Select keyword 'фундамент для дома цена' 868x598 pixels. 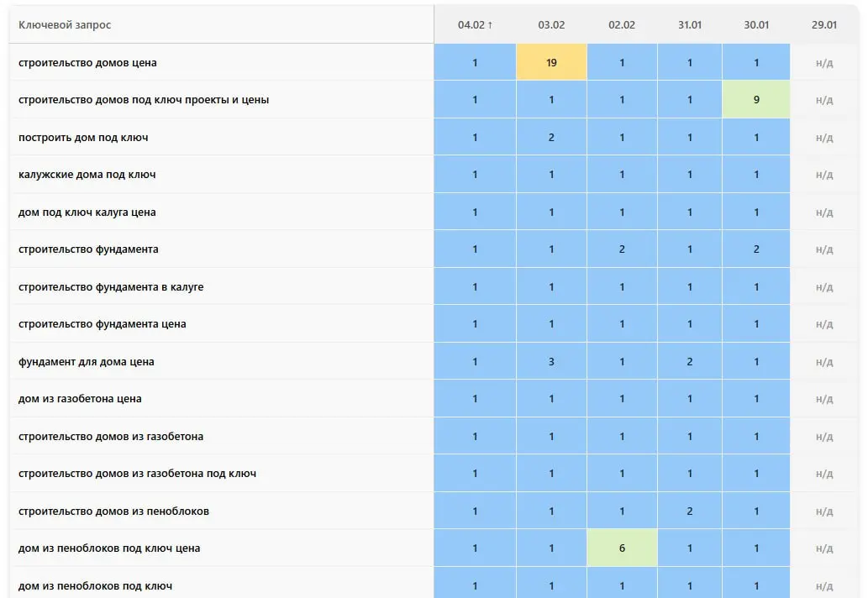pos(86,361)
